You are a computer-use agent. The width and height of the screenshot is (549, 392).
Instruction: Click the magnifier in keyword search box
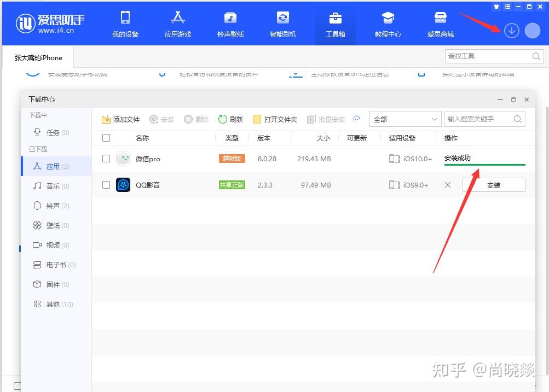(x=518, y=119)
